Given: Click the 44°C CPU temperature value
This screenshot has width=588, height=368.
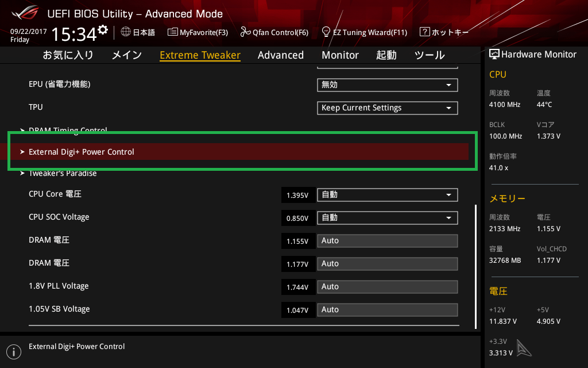Looking at the screenshot, I should point(544,105).
